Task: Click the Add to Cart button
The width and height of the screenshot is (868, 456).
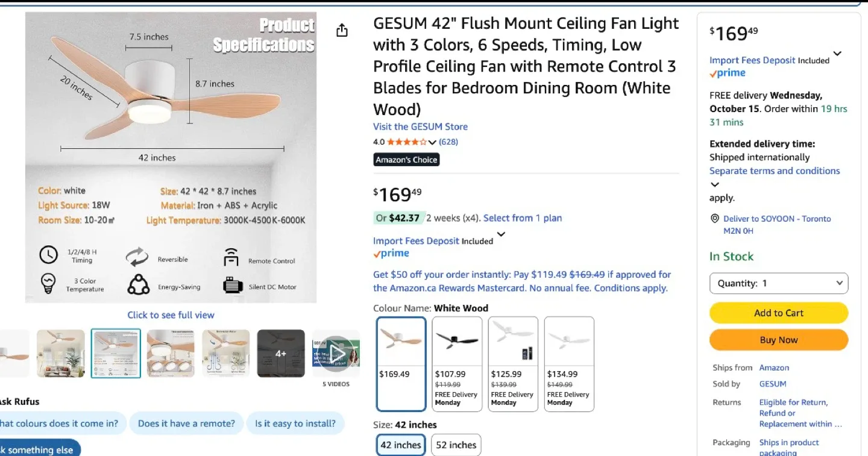Action: (779, 313)
